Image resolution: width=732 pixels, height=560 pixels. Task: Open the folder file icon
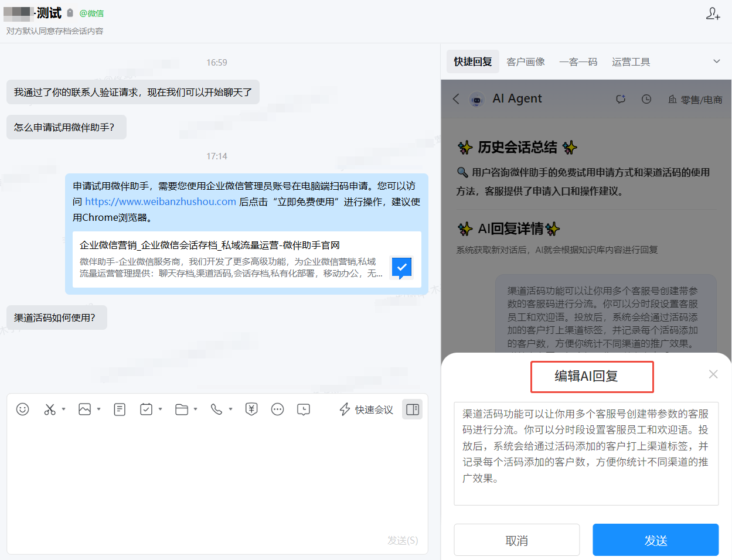tap(182, 409)
